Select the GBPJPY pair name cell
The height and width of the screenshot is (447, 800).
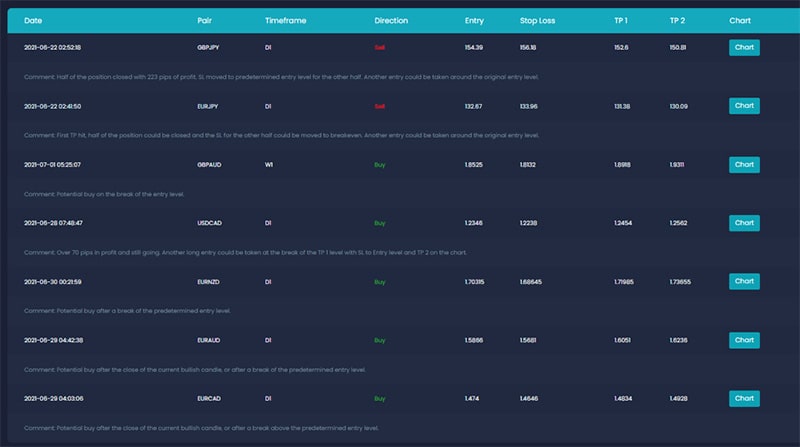click(x=208, y=47)
